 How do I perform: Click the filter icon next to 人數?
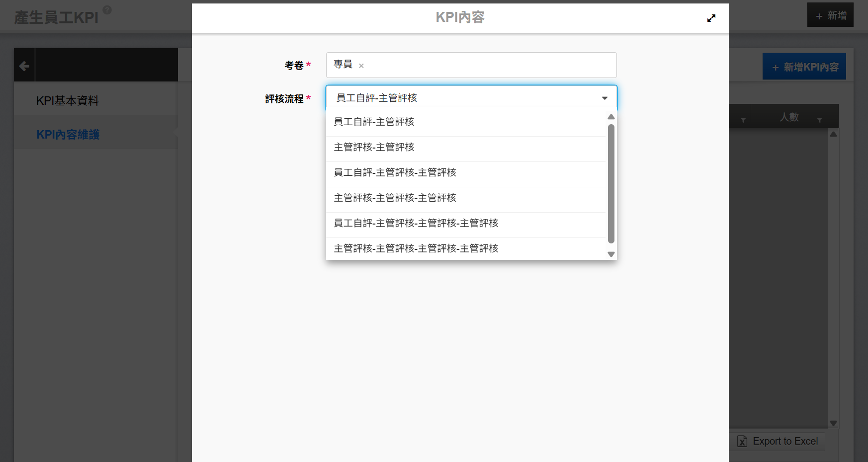pyautogui.click(x=819, y=120)
